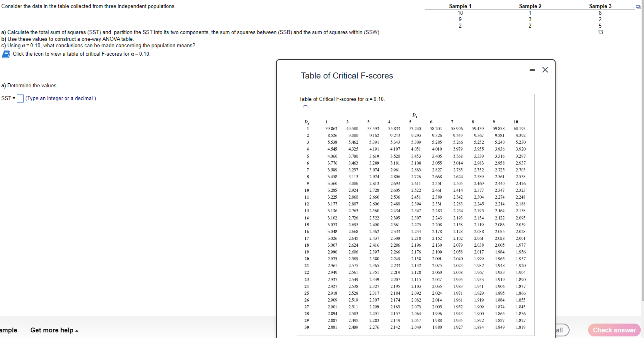Click the D1 column heading label
This screenshot has width=644, height=338.
(x=415, y=115)
